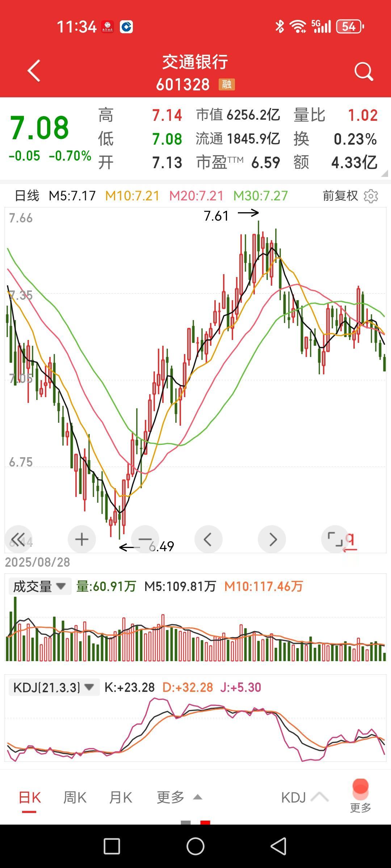Switch to 月K tab
Screen dimensions: 391x868
[121, 797]
